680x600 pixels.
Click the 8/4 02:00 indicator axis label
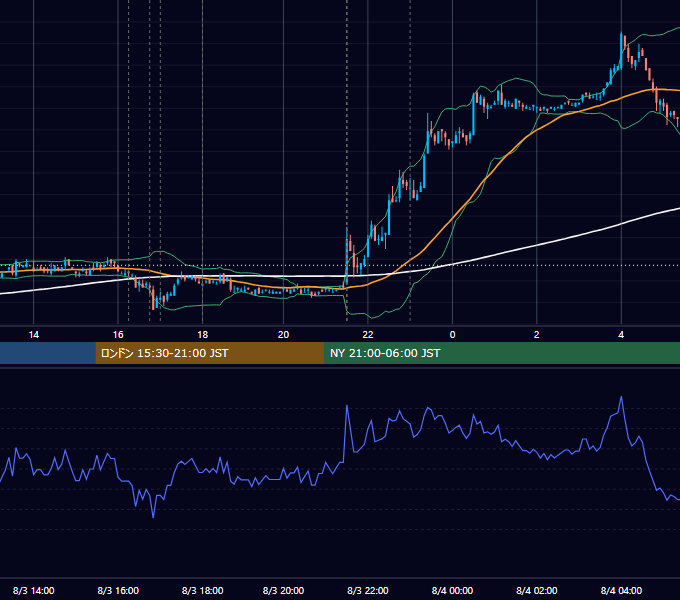tap(536, 590)
